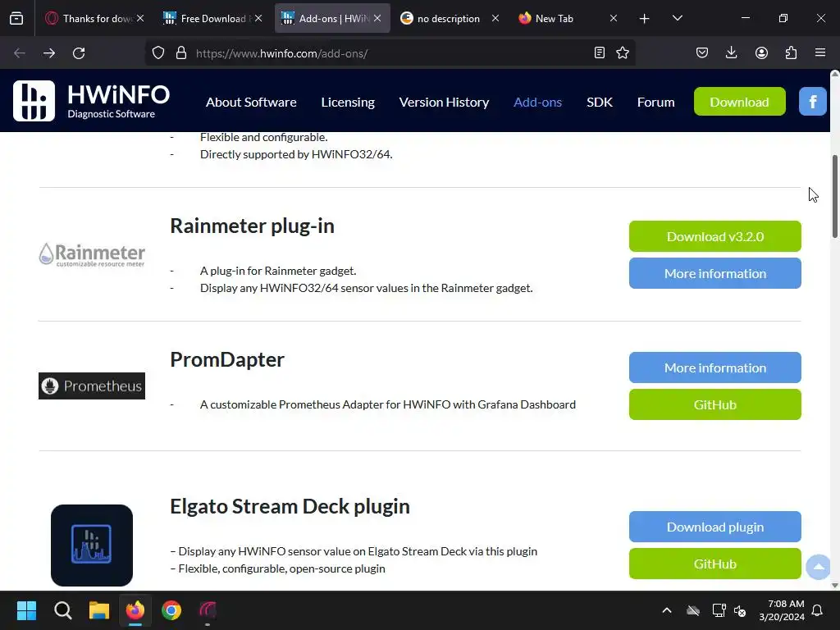
Task: Open the SDK page
Action: (x=599, y=102)
